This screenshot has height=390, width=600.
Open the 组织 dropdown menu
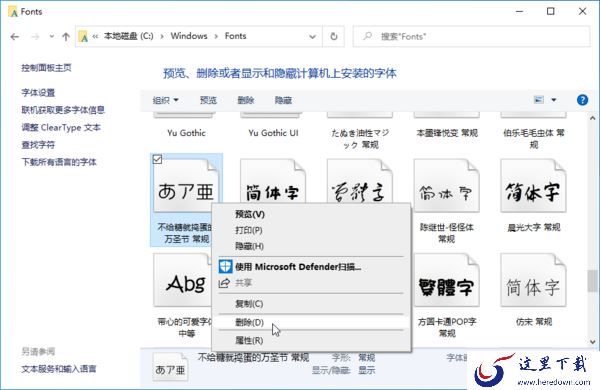(166, 100)
